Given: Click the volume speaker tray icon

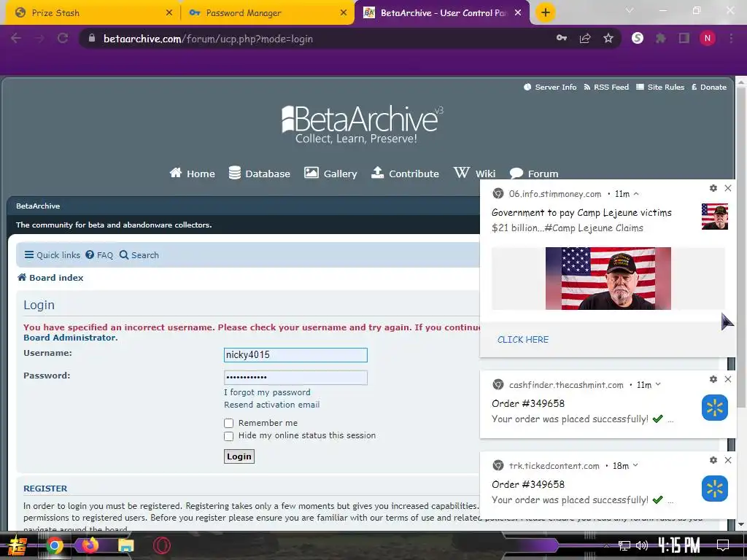Looking at the screenshot, I should tap(642, 545).
